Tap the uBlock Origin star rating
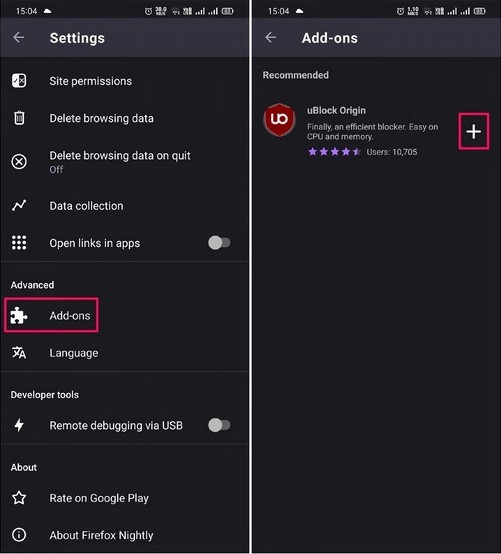 (x=334, y=152)
